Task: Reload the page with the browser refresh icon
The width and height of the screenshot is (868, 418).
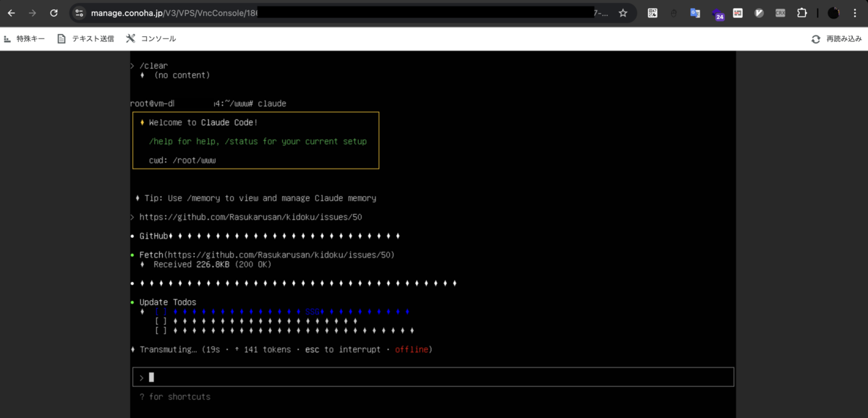Action: click(x=54, y=13)
